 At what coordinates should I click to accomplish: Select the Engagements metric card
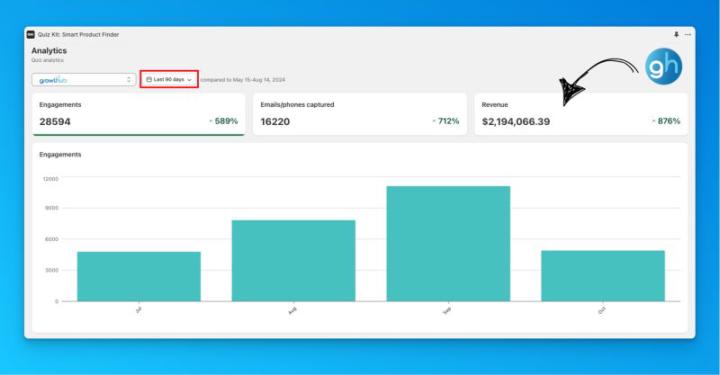click(138, 114)
